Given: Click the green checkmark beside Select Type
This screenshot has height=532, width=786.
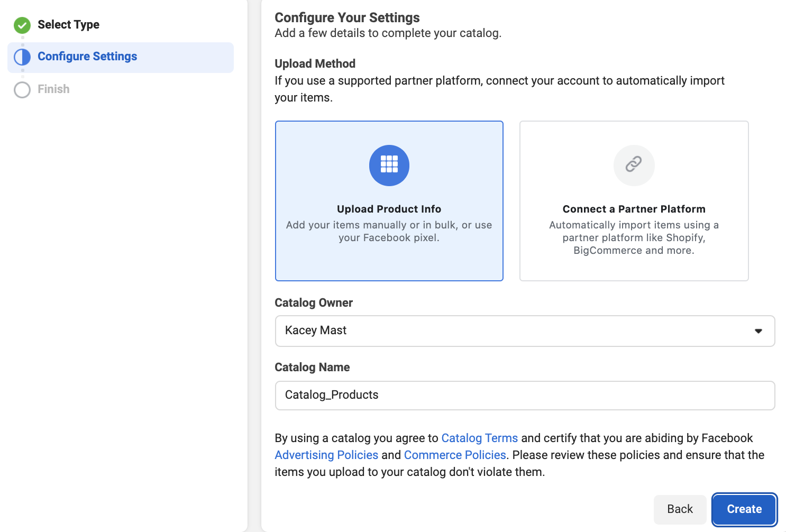Looking at the screenshot, I should pos(22,25).
